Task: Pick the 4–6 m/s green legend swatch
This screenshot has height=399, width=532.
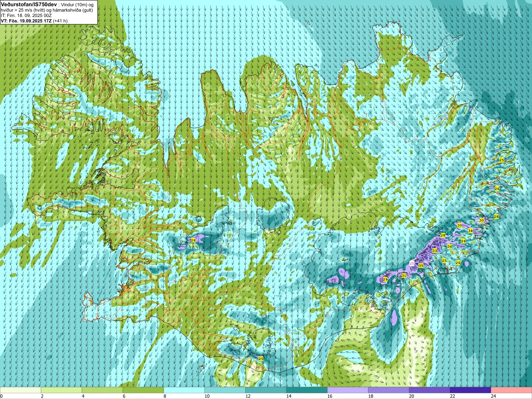Action: tap(102, 390)
